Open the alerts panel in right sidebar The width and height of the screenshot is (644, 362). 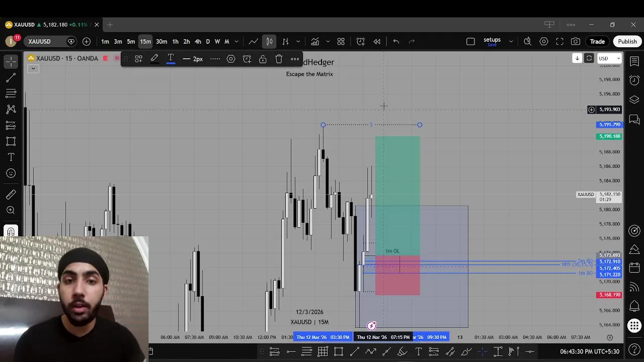[x=634, y=80]
